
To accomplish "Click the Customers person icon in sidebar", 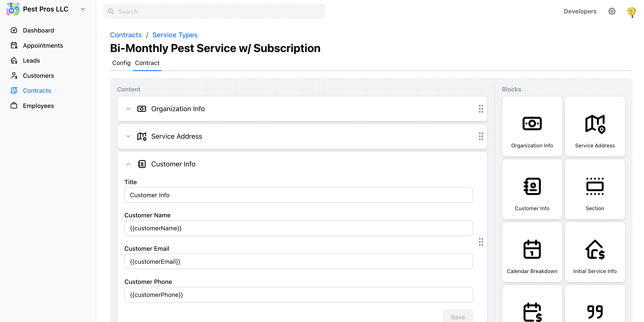I will pyautogui.click(x=14, y=75).
